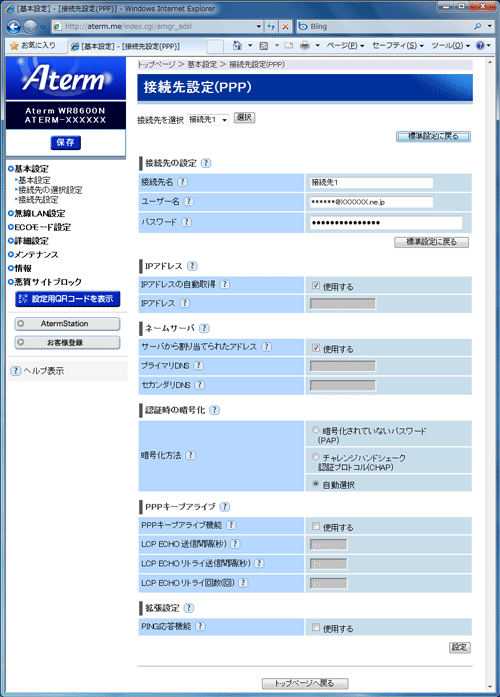Viewport: 500px width, 697px height.
Task: Click help icon beside 暗号化方法
Action: point(190,455)
